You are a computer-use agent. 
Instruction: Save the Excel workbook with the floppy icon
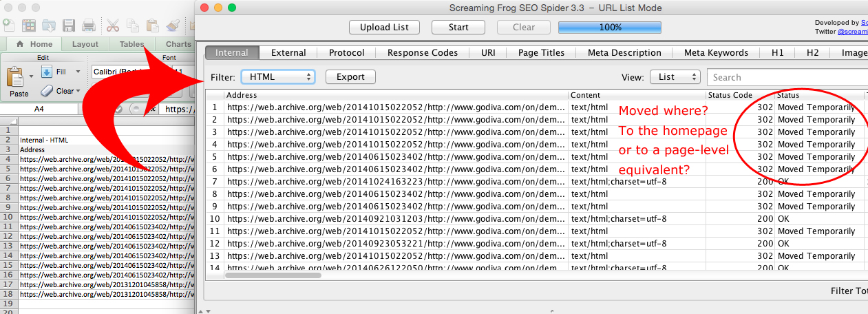pyautogui.click(x=69, y=26)
